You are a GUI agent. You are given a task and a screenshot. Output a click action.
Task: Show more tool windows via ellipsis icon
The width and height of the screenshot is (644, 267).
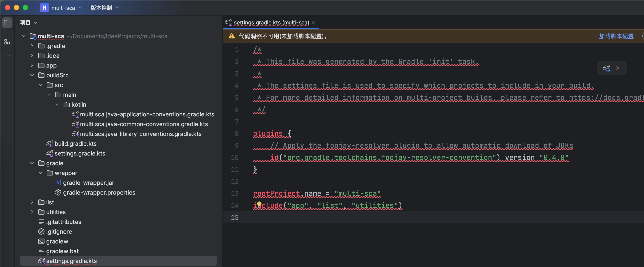tap(7, 56)
